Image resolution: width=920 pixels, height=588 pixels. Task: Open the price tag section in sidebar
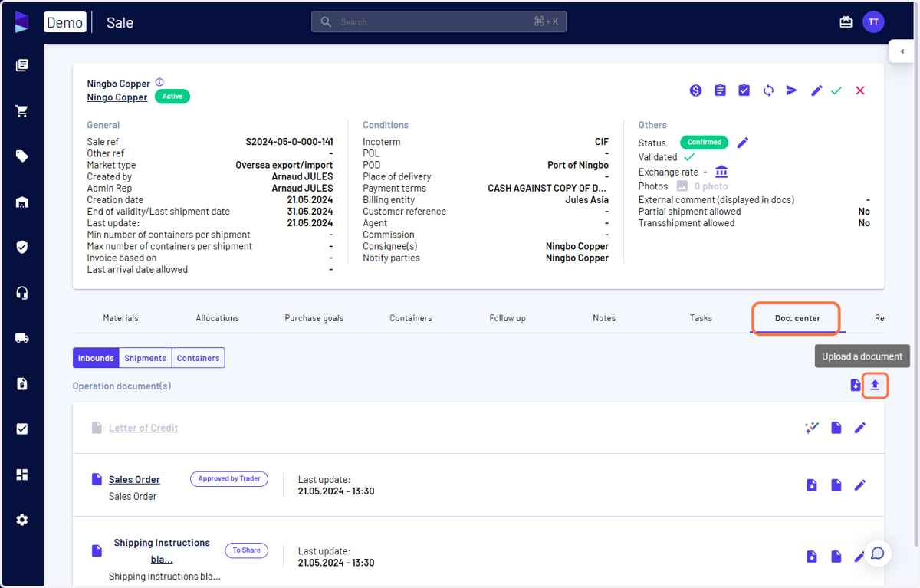pos(21,156)
